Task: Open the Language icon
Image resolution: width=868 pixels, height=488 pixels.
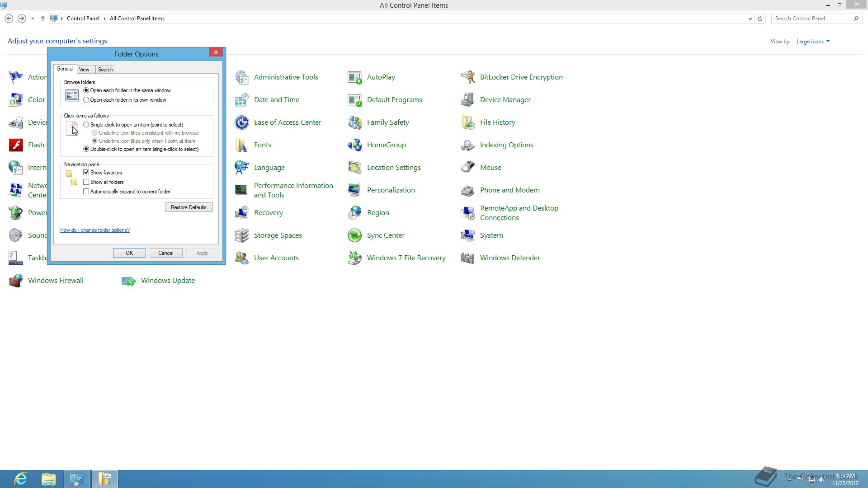Action: tap(242, 168)
